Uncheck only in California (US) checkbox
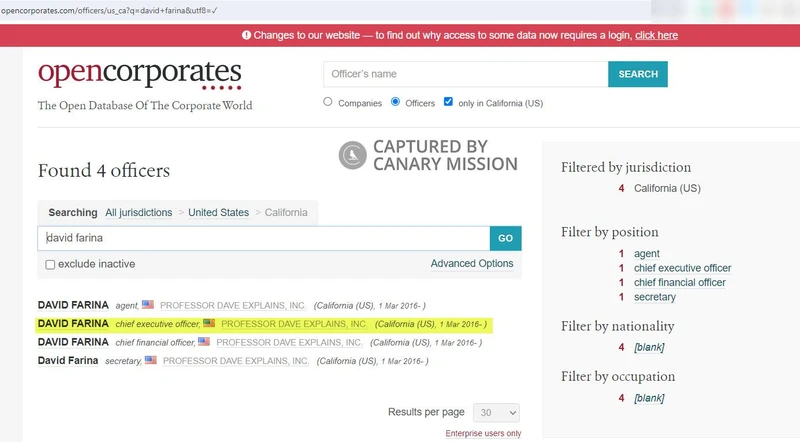 [x=448, y=102]
